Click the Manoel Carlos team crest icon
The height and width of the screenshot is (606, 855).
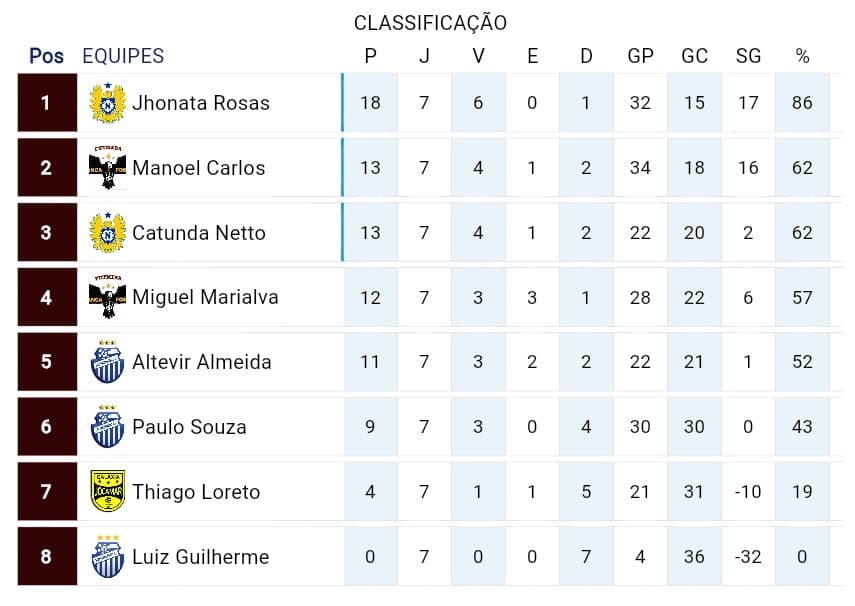(107, 168)
